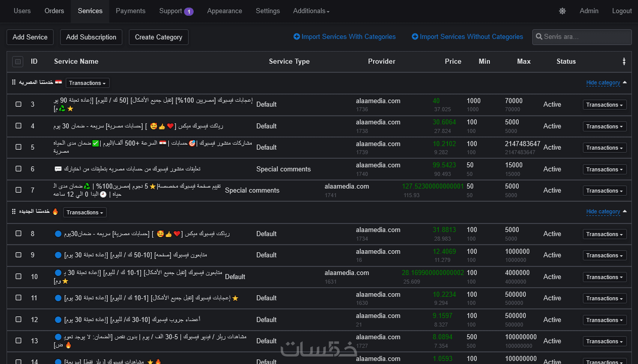Expand the Transactions dropdown for service 8
The width and height of the screenshot is (638, 364).
click(x=605, y=234)
